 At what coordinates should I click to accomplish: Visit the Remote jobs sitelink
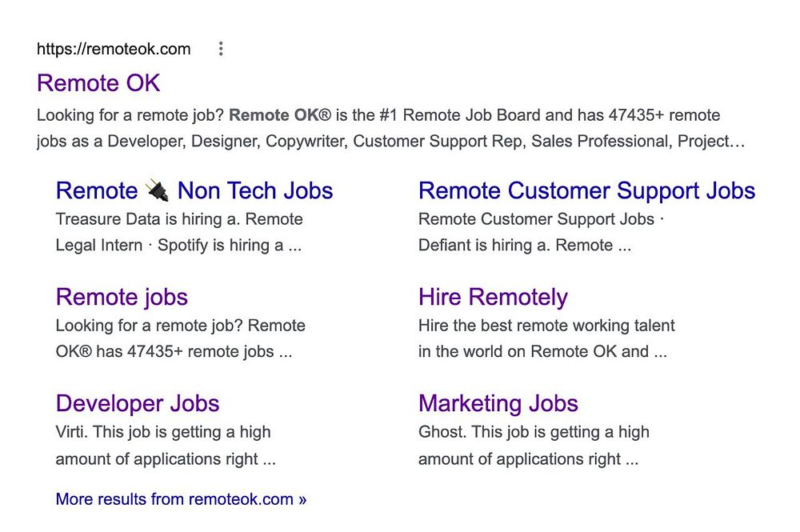(122, 297)
